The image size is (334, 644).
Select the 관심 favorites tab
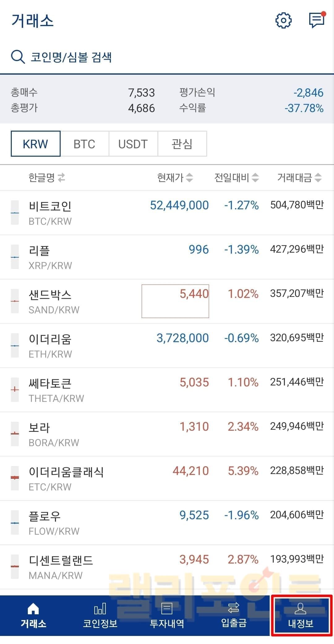click(182, 144)
